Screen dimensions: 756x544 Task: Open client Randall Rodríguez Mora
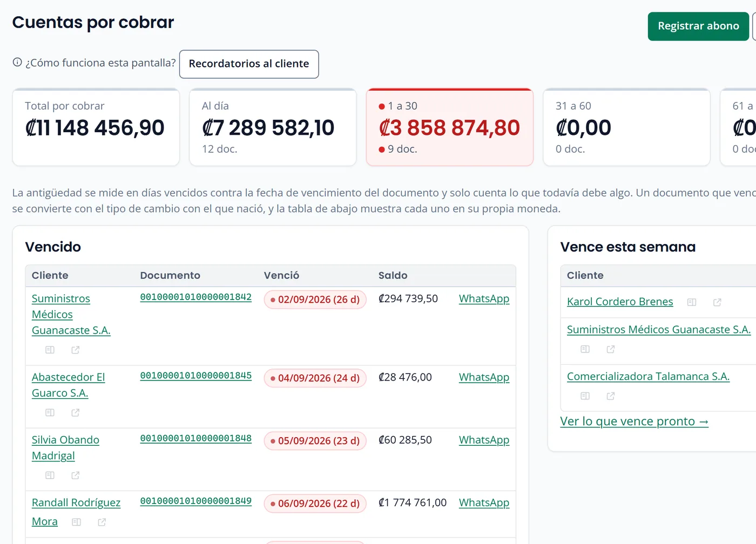(76, 512)
